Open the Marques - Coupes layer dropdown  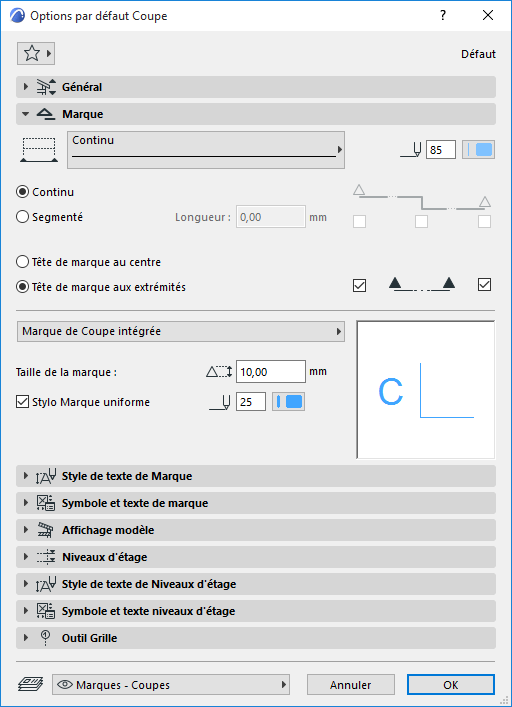(171, 684)
